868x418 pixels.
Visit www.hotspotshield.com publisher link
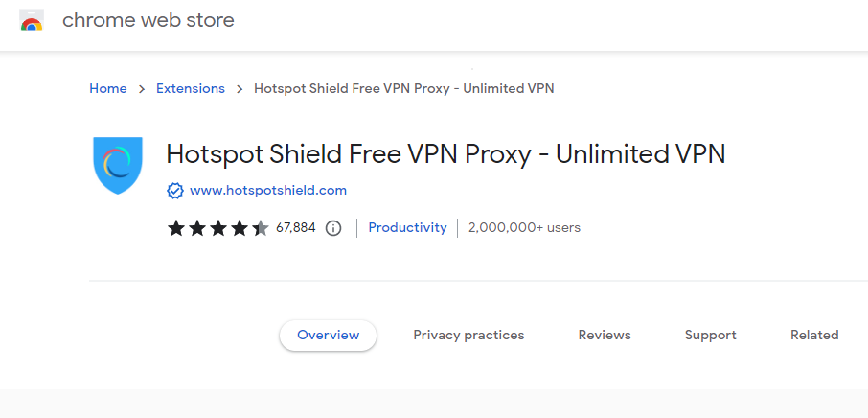click(x=268, y=191)
